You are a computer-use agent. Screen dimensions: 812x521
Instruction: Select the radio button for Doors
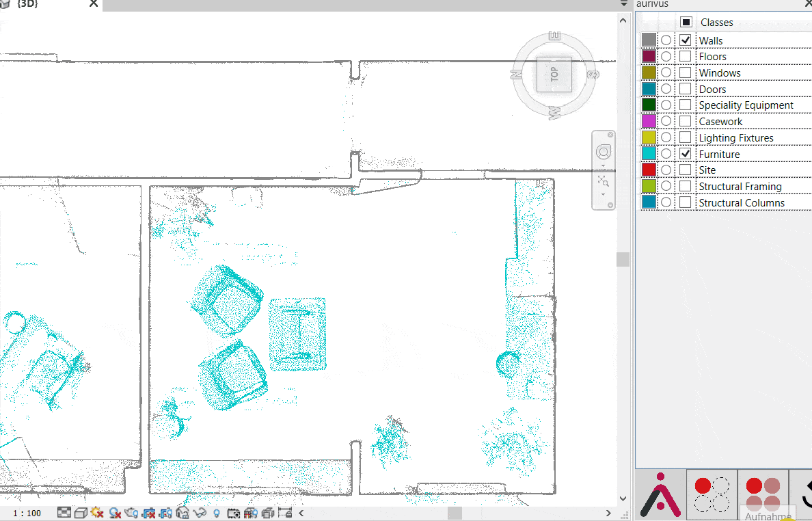point(666,89)
